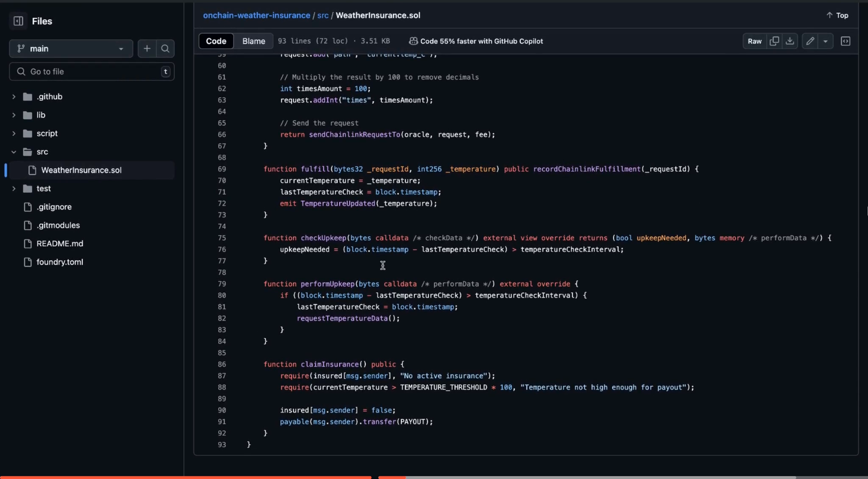This screenshot has height=479, width=868.
Task: Click the .gitmodules file icon
Action: tap(28, 225)
